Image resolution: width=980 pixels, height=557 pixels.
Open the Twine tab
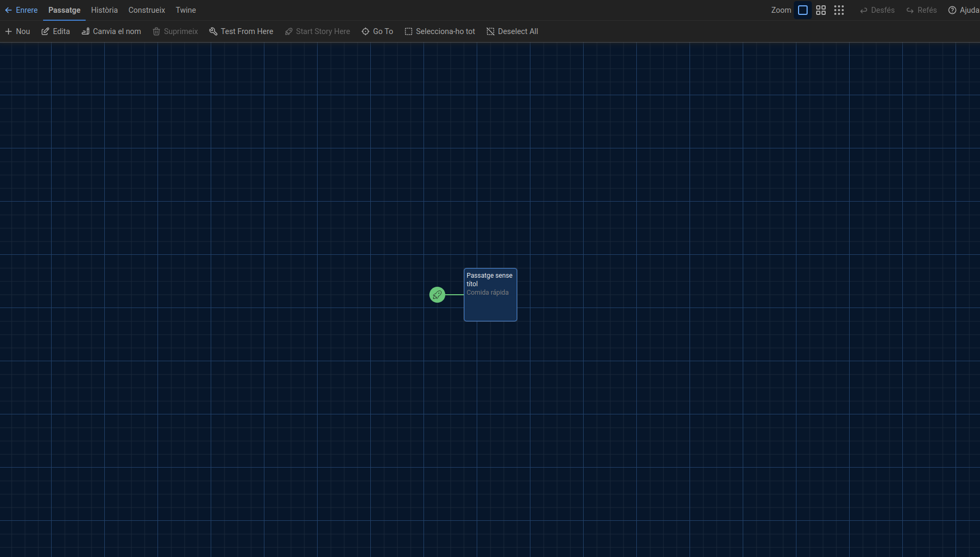click(x=186, y=10)
